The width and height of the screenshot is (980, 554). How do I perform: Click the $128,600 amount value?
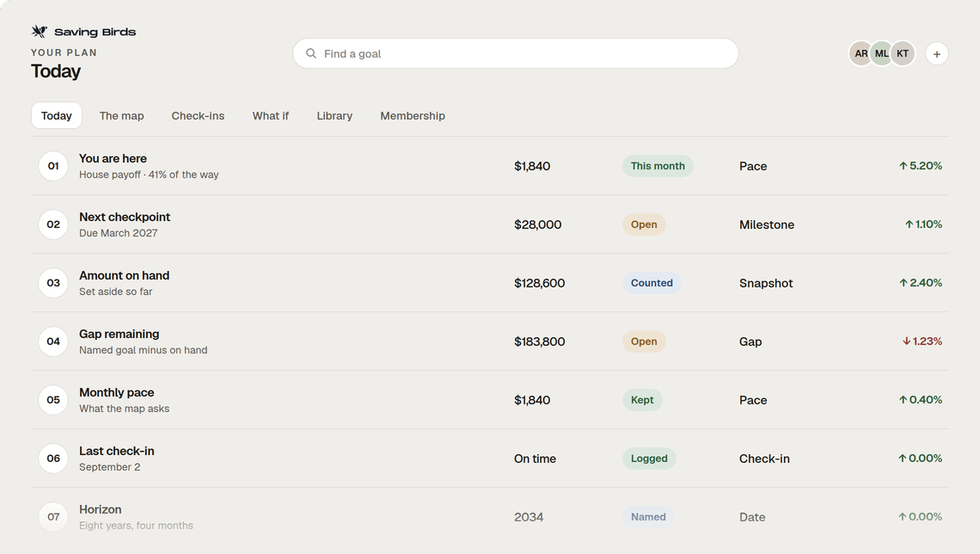539,283
